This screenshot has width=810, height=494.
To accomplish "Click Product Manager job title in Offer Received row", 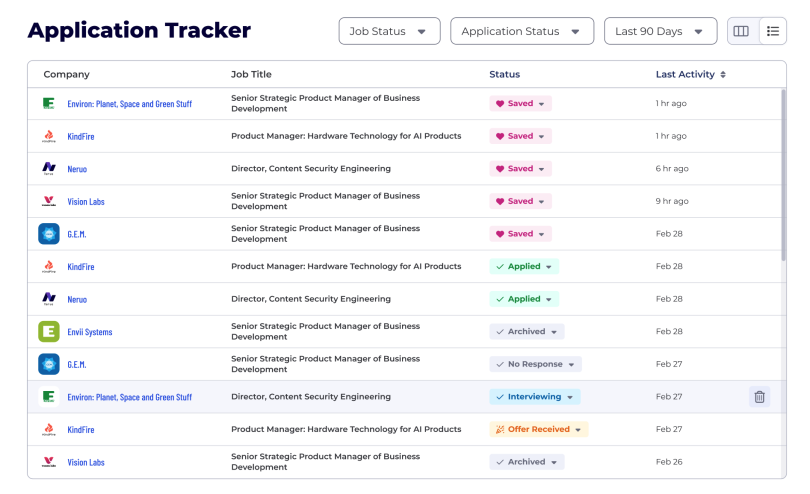I will click(x=346, y=429).
